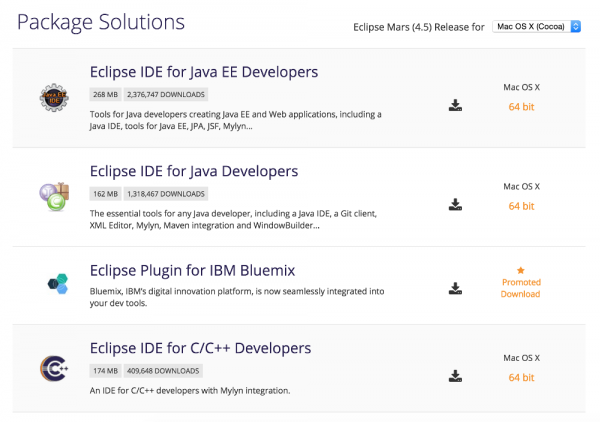
Task: Click download icon for IBM Bluemix plugin
Action: coord(455,288)
